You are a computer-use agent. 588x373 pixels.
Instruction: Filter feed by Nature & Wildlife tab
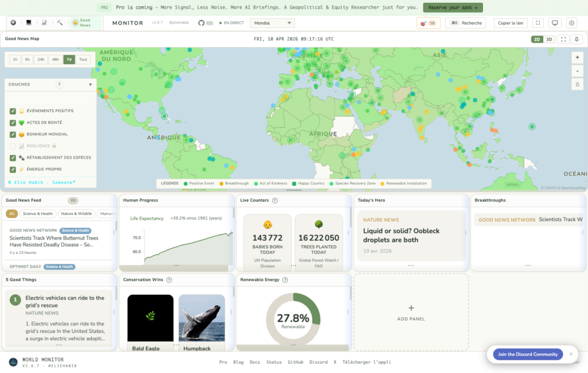[x=75, y=214]
